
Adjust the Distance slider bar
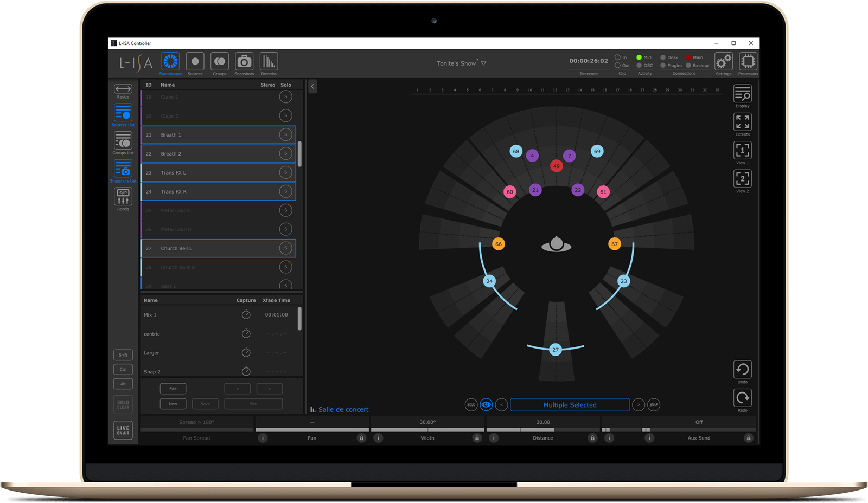542,430
